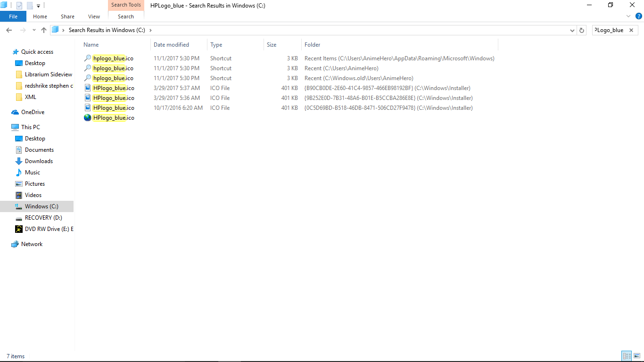The image size is (644, 362).
Task: Select This PC in the navigation pane
Action: pyautogui.click(x=30, y=127)
